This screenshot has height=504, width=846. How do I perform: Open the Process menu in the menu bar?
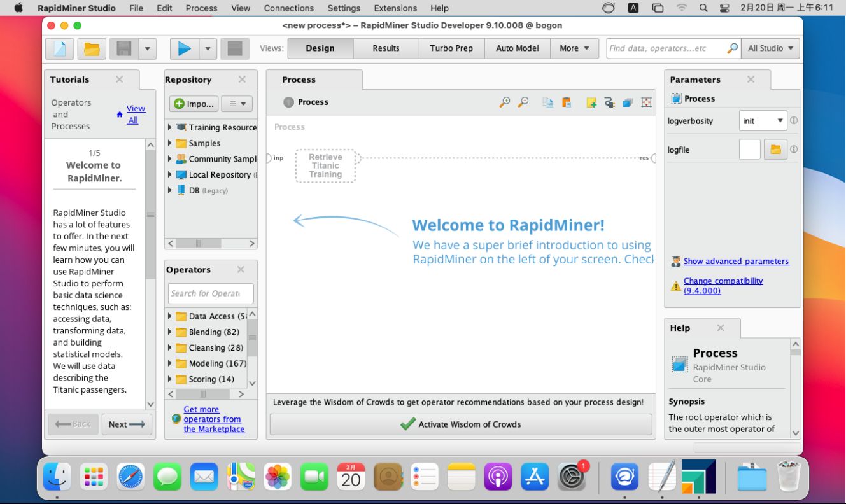(201, 8)
